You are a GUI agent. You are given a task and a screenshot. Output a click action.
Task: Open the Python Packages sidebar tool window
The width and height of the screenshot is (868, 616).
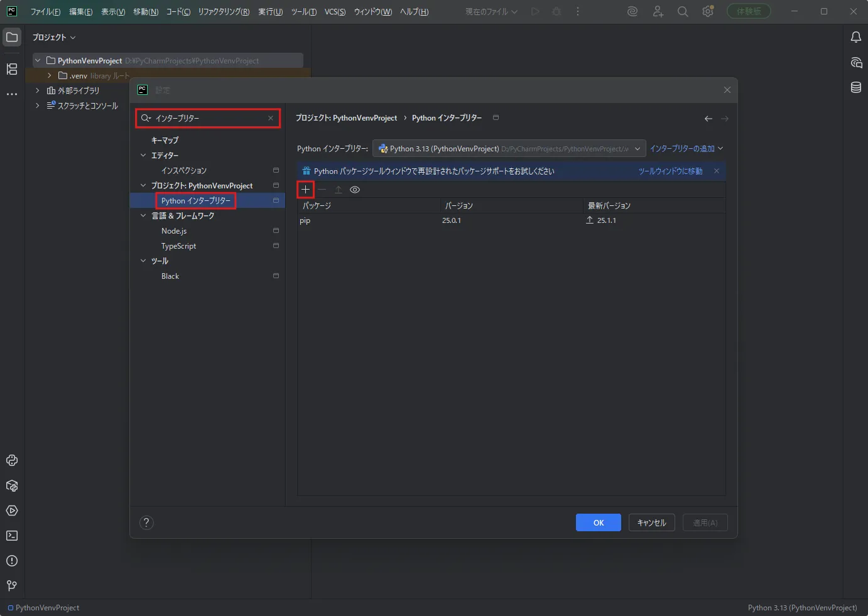click(12, 485)
